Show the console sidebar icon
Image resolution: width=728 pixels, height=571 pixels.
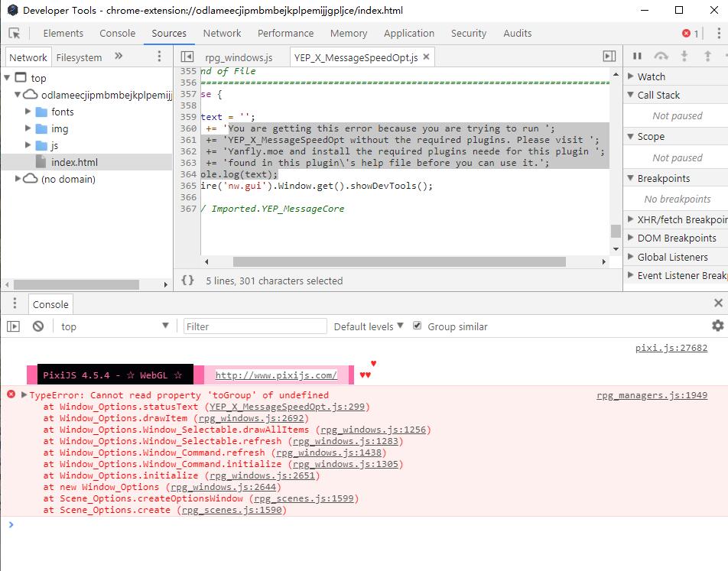[14, 326]
